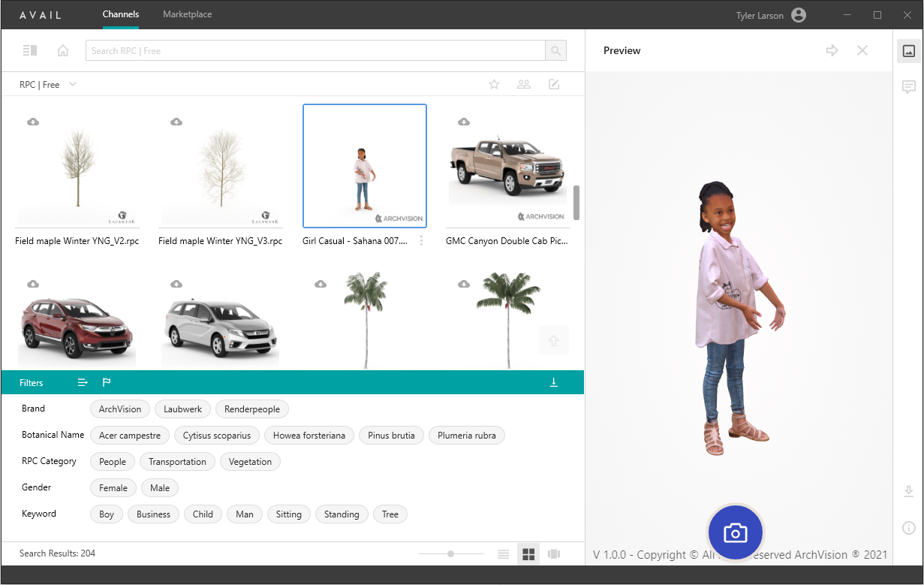Toggle the Male gender filter
924x585 pixels.
click(160, 488)
